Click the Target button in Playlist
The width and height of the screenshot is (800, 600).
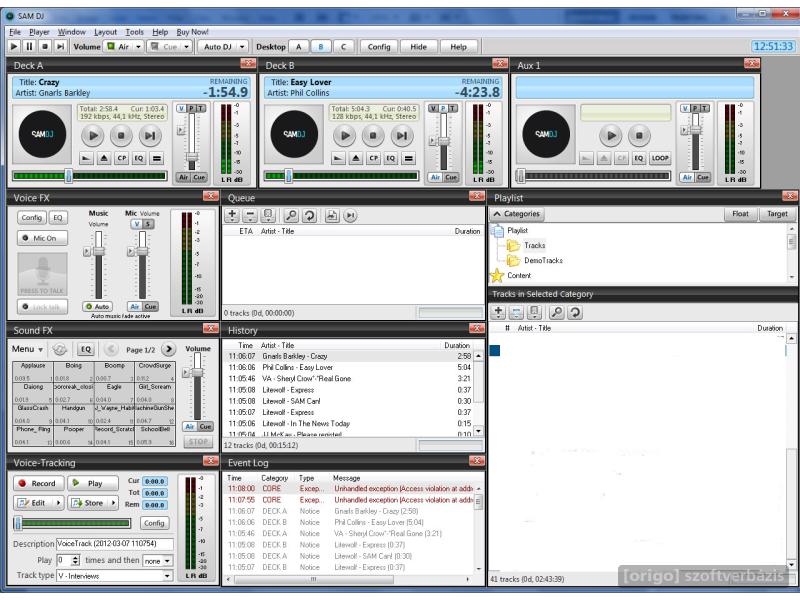point(777,214)
